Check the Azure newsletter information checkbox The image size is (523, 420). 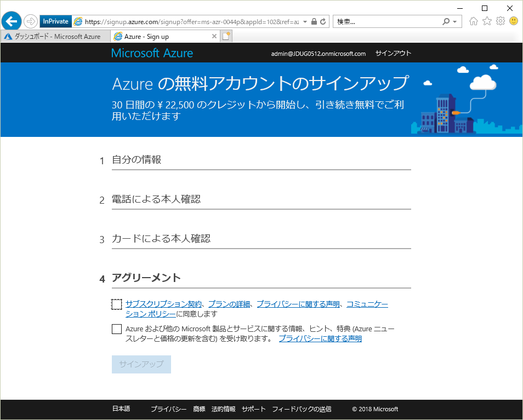[116, 329]
